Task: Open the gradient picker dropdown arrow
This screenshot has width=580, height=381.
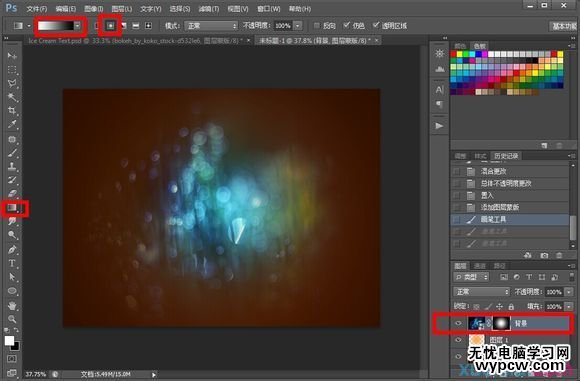Action: 77,26
